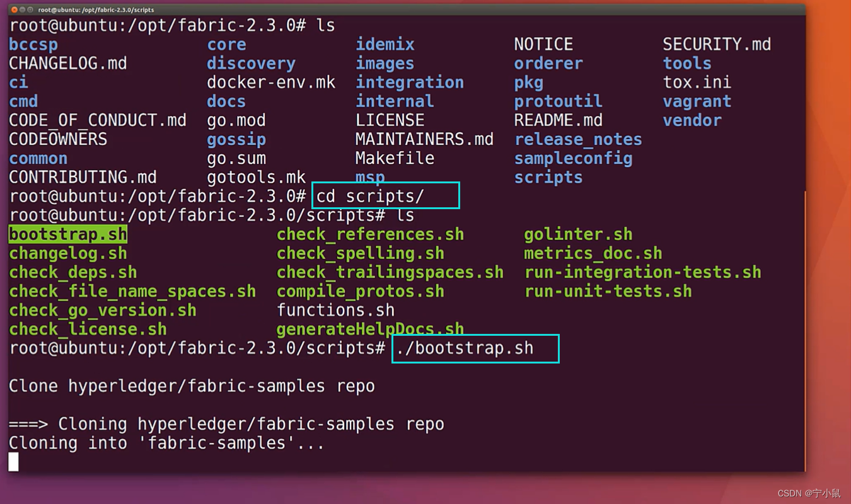Select the run-unit-tests.sh file name
851x504 pixels.
608,292
